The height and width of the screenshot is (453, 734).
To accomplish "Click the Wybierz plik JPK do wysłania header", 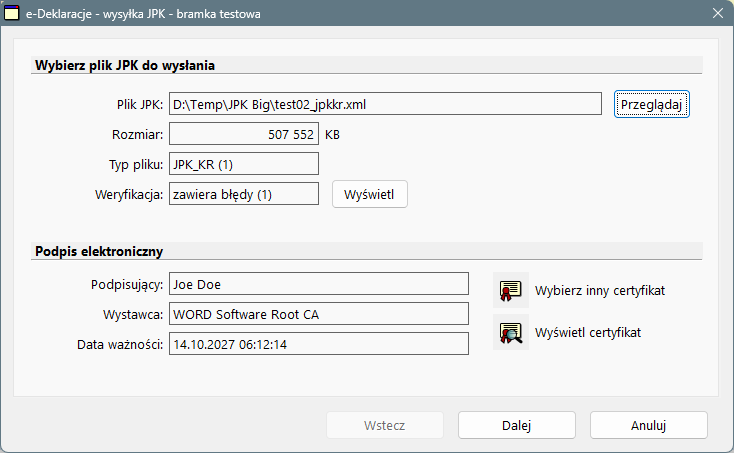I will pos(125,66).
